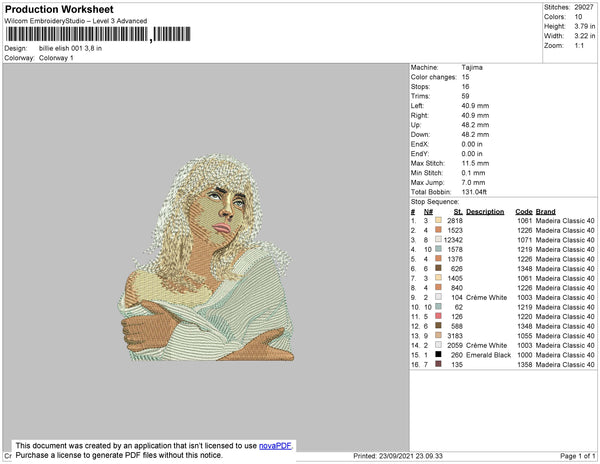This screenshot has height=464, width=600.
Task: Click stitch count '3183' in row 13
Action: tap(455, 335)
